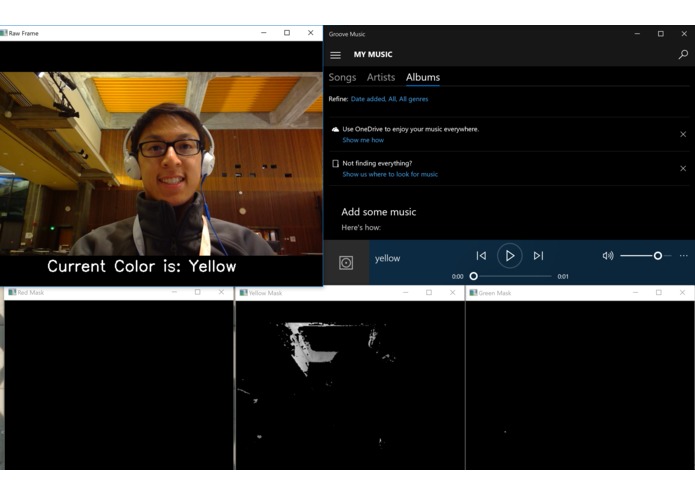Select the Albums tab
This screenshot has width=695, height=494.
coord(423,77)
